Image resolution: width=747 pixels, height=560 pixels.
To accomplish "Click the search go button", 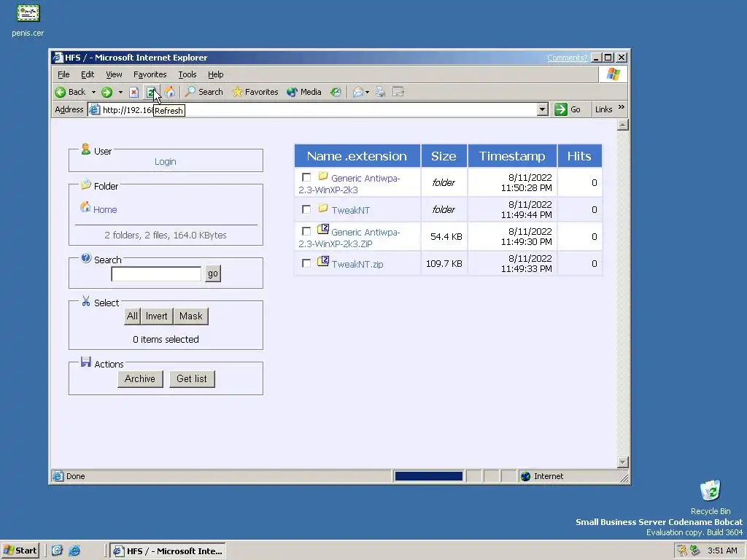I will (x=212, y=273).
